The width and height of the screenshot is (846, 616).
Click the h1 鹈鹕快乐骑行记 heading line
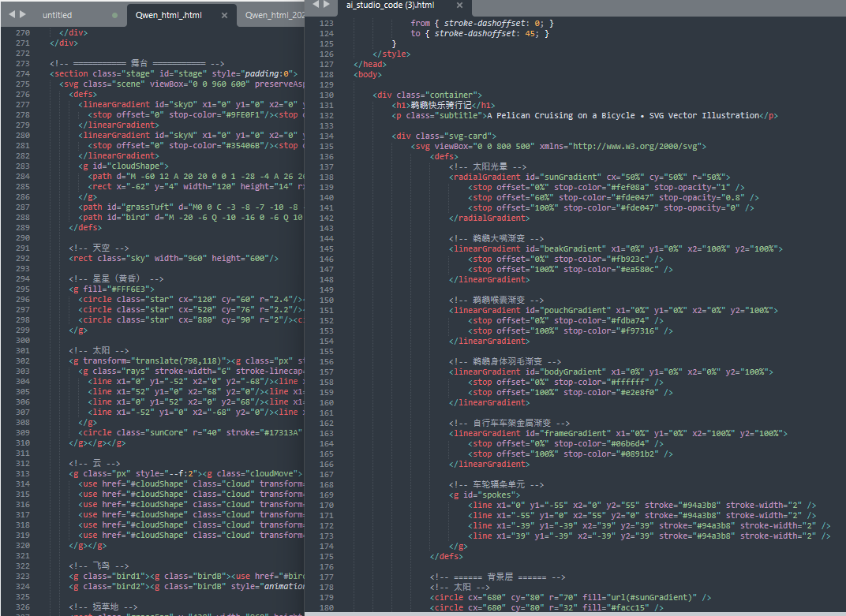443,105
